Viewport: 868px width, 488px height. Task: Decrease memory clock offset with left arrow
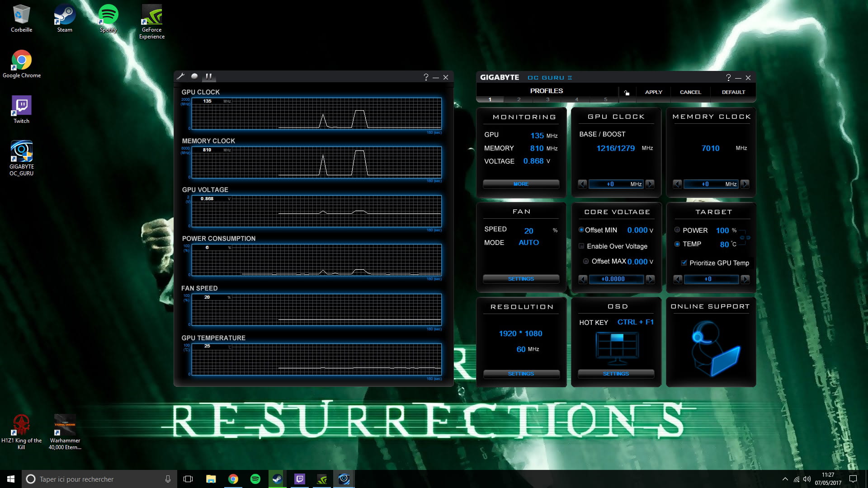point(677,184)
